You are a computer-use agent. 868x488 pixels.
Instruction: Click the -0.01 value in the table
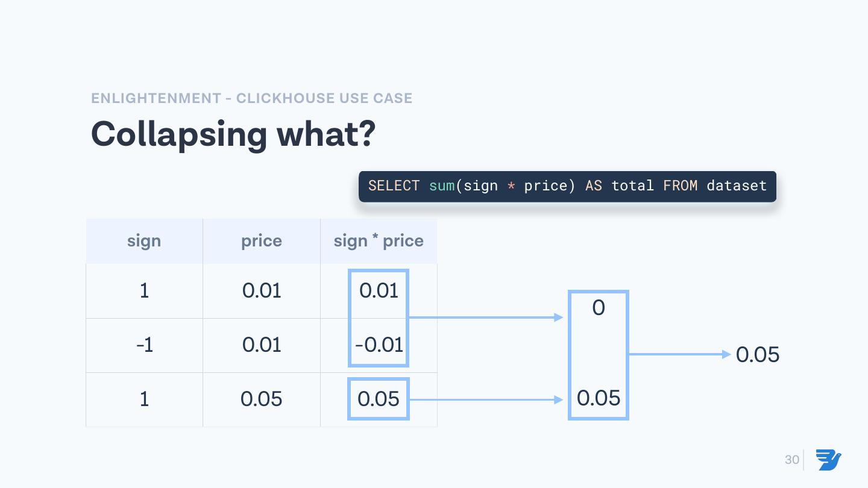(x=379, y=345)
